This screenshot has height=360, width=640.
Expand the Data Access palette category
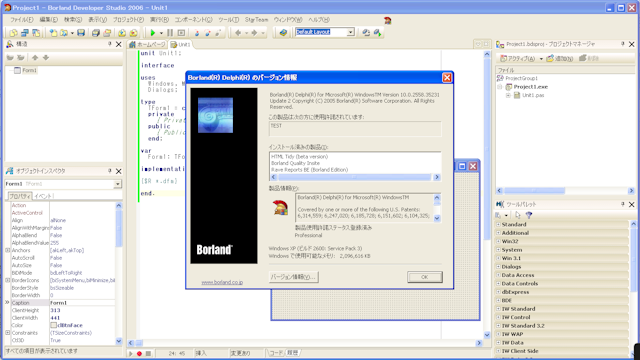(x=498, y=275)
